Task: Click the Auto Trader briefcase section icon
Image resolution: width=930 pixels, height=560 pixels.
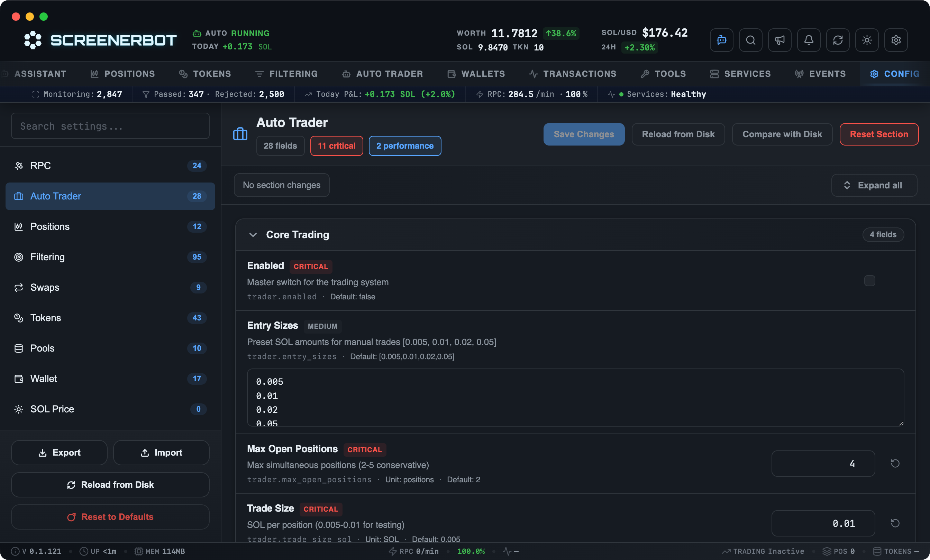Action: [240, 134]
